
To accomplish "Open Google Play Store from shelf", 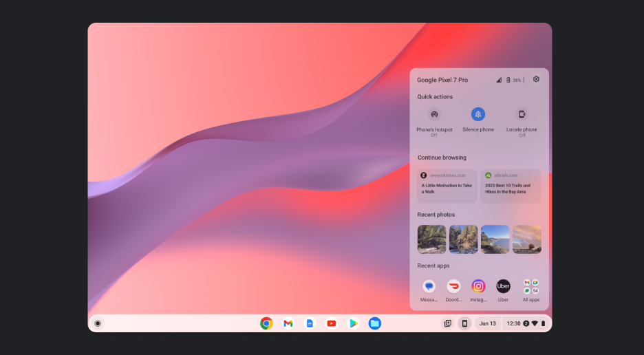I will pos(353,323).
